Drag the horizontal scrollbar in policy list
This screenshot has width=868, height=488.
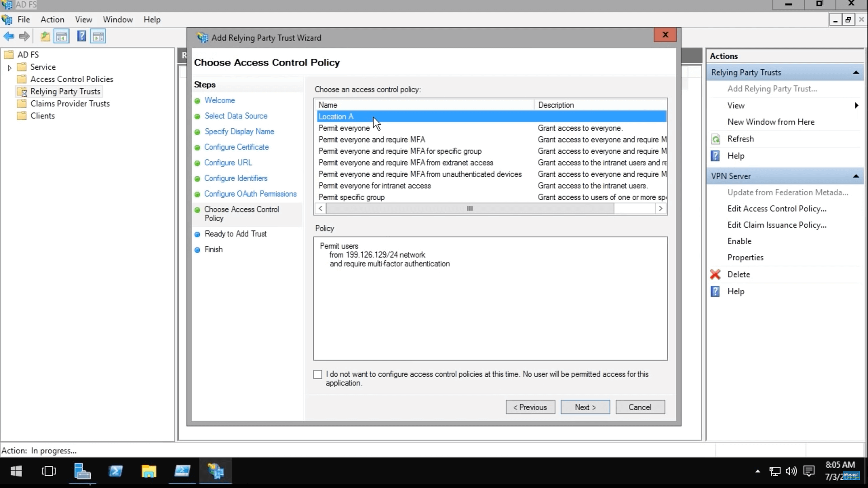tap(470, 208)
